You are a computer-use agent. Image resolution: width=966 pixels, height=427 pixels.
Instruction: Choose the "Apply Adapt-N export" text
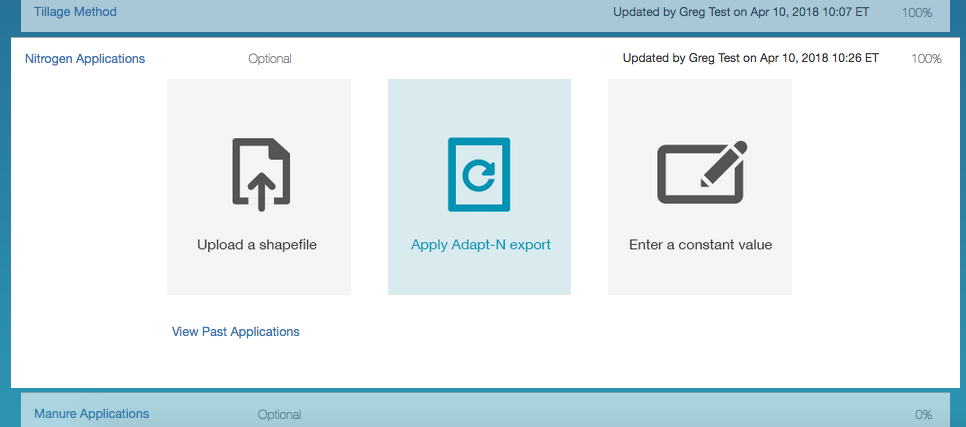[480, 244]
